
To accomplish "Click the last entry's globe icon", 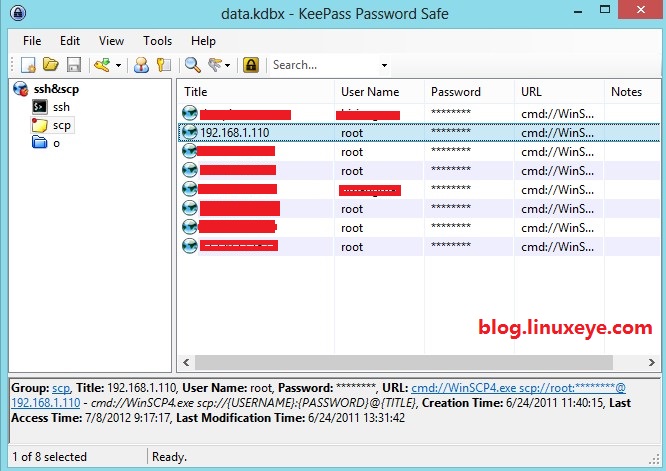I will point(189,246).
